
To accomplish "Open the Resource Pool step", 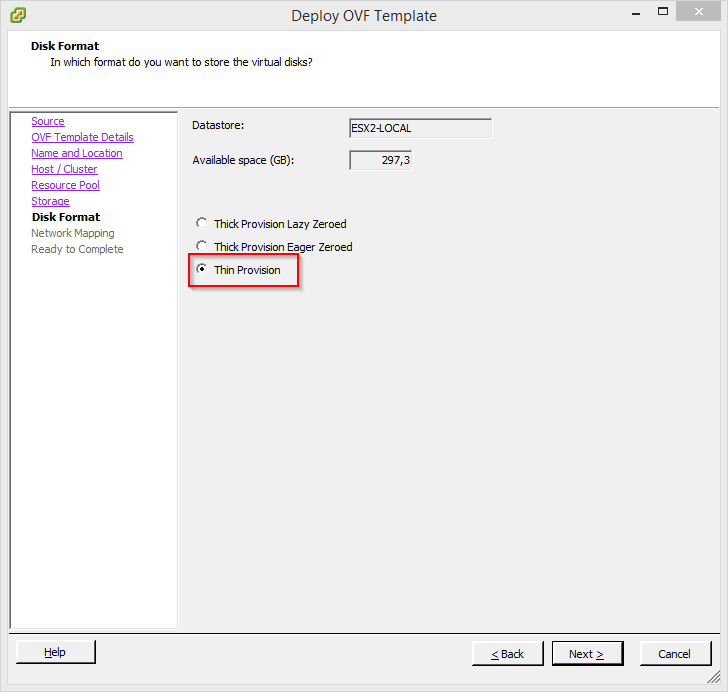I will point(65,185).
